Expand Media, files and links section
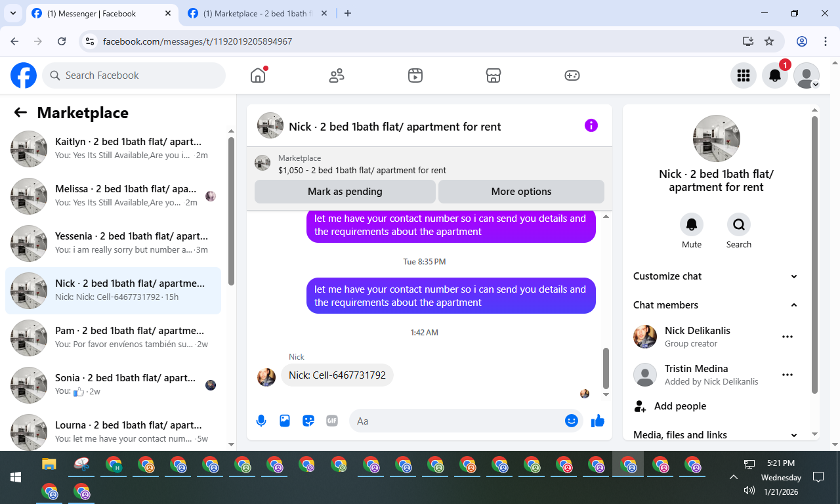This screenshot has width=840, height=504. (x=716, y=434)
